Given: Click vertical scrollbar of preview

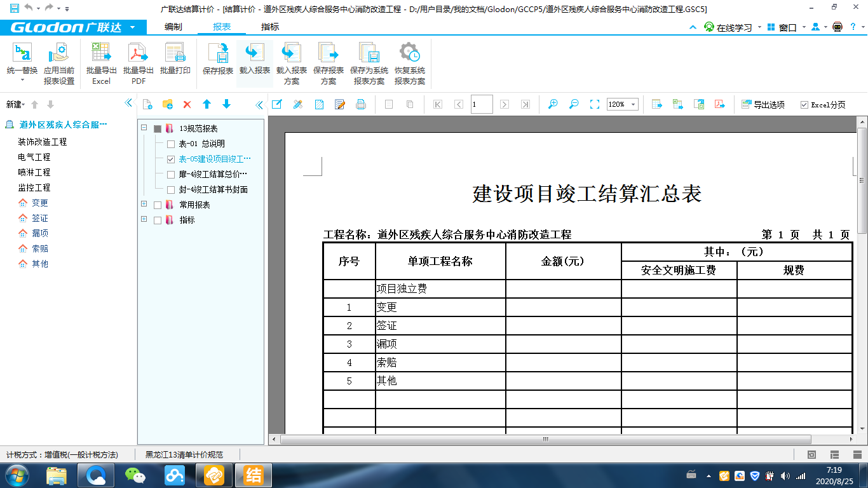Looking at the screenshot, I should point(862,180).
